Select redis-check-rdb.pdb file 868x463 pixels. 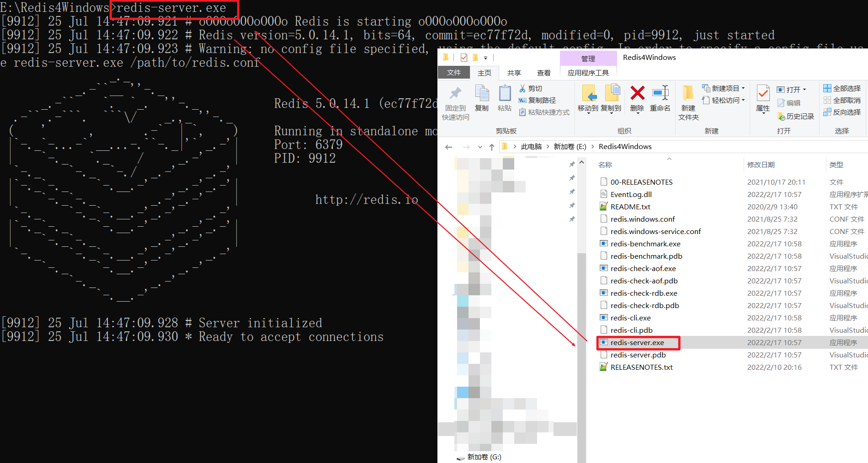pyautogui.click(x=644, y=305)
